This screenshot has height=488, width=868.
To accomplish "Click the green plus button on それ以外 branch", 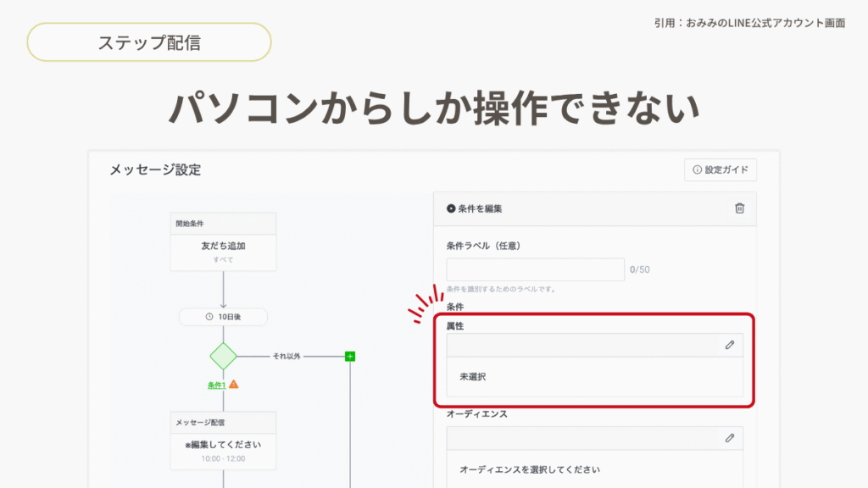I will (349, 357).
